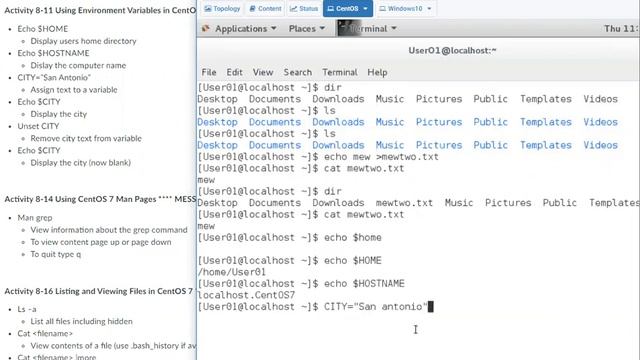The image size is (640, 360).
Task: Click the Content tab icon
Action: click(x=252, y=9)
